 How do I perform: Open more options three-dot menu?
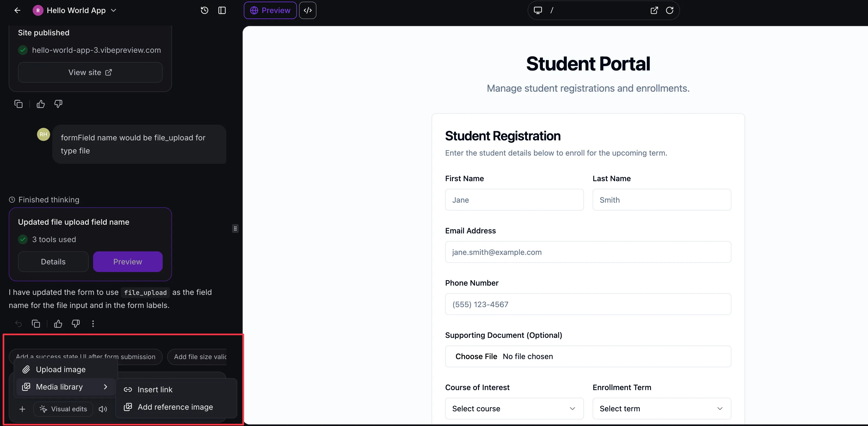coord(93,324)
